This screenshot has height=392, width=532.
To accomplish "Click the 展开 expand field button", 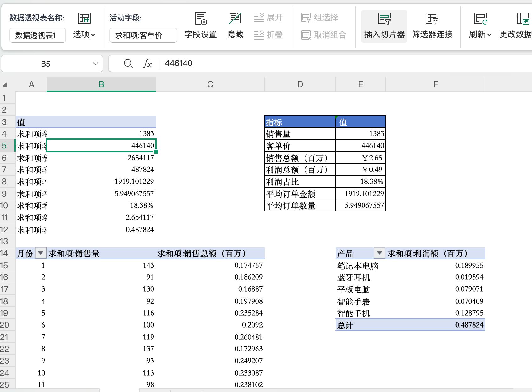I will 268,17.
